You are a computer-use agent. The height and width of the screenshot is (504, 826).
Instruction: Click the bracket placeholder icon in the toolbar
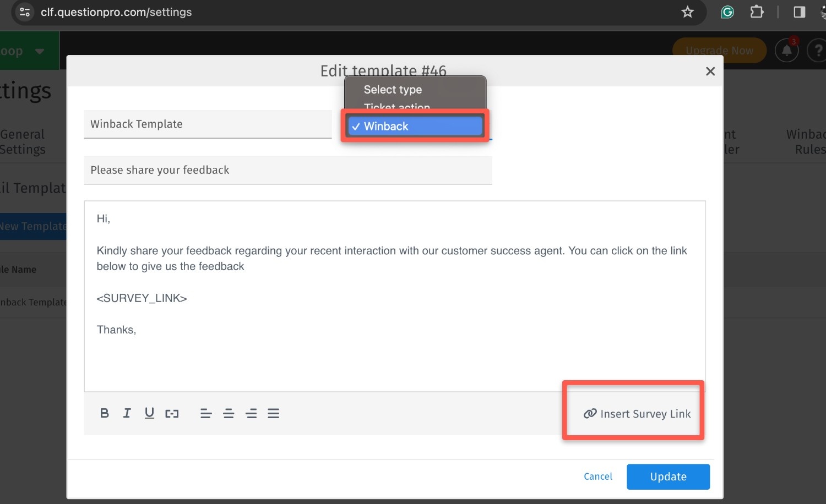coord(172,413)
